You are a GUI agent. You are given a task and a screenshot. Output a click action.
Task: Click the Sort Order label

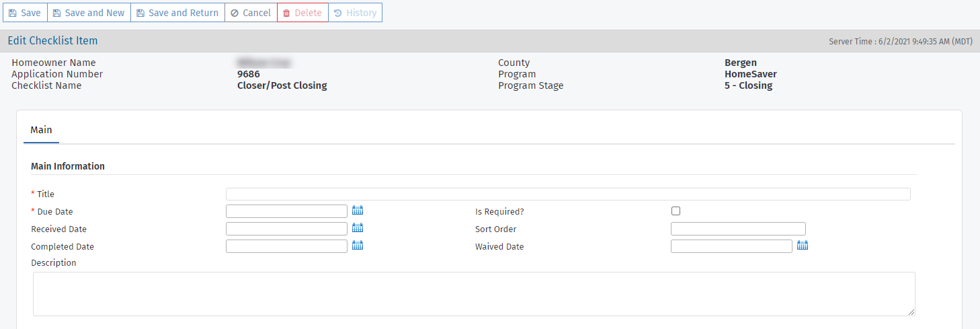(x=496, y=229)
